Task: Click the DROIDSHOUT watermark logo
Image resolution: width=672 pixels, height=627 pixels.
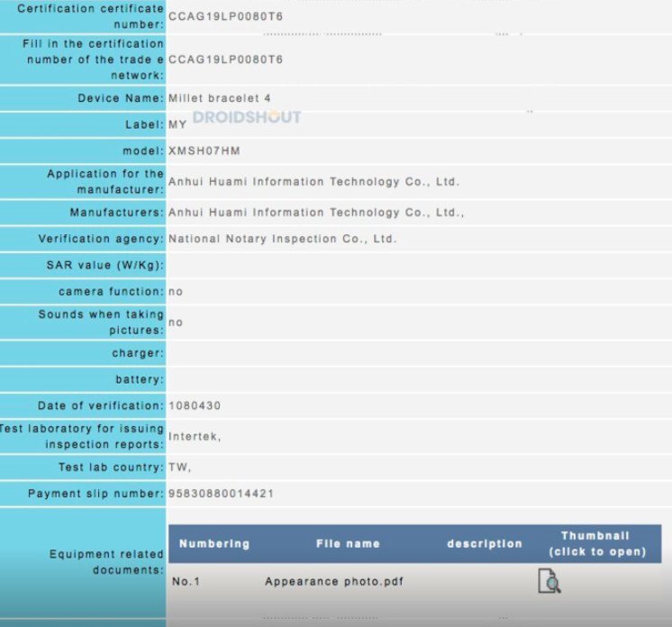Action: 247,117
